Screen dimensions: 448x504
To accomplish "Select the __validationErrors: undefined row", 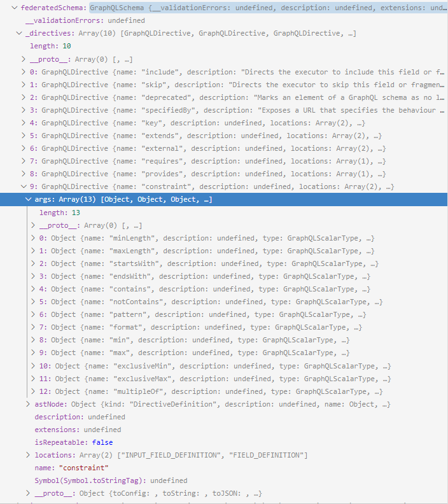I will 224,20.
